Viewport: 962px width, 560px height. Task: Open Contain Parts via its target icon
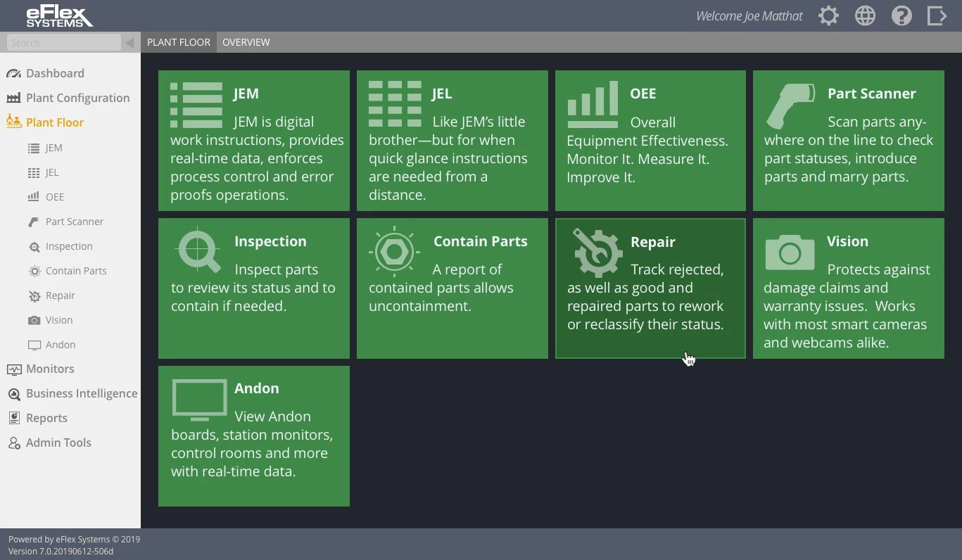point(33,271)
